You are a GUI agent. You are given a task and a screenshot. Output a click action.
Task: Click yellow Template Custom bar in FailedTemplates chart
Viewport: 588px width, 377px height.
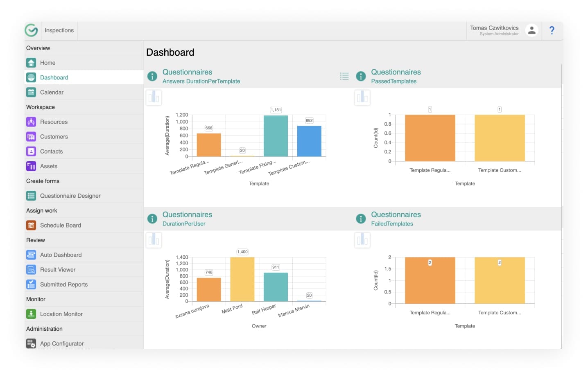(500, 280)
